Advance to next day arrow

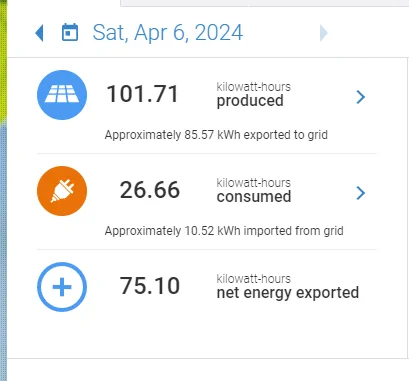[323, 33]
